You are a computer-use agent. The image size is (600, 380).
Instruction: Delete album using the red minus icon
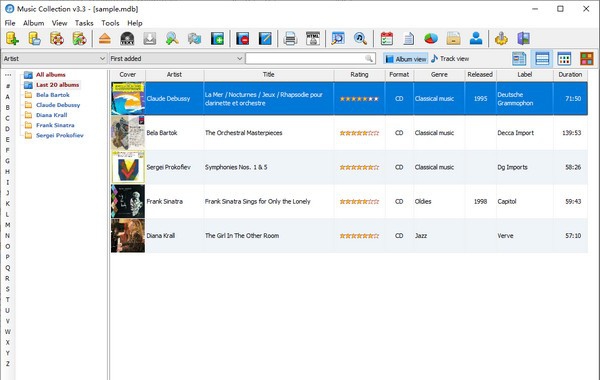click(x=243, y=39)
